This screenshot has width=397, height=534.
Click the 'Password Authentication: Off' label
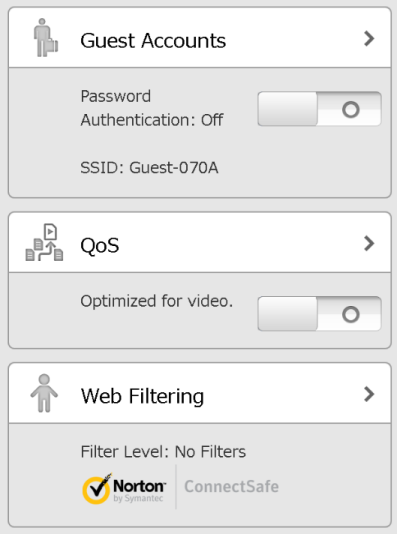152,108
